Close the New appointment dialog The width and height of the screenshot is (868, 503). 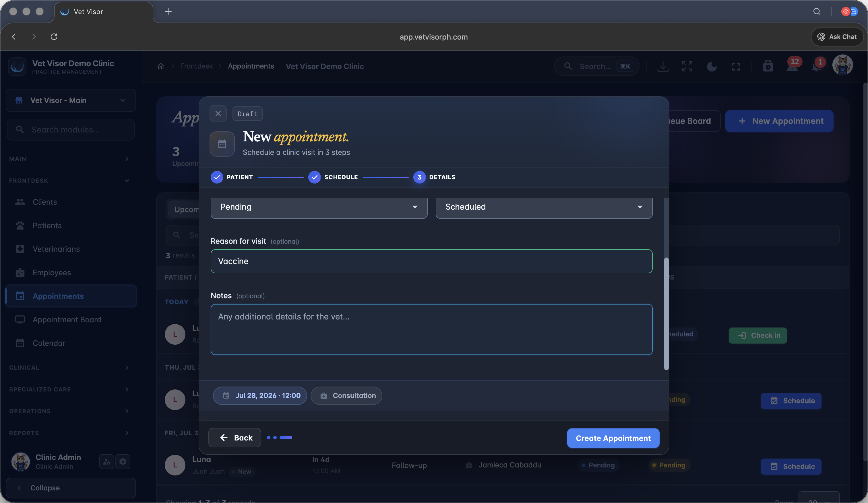click(x=218, y=114)
